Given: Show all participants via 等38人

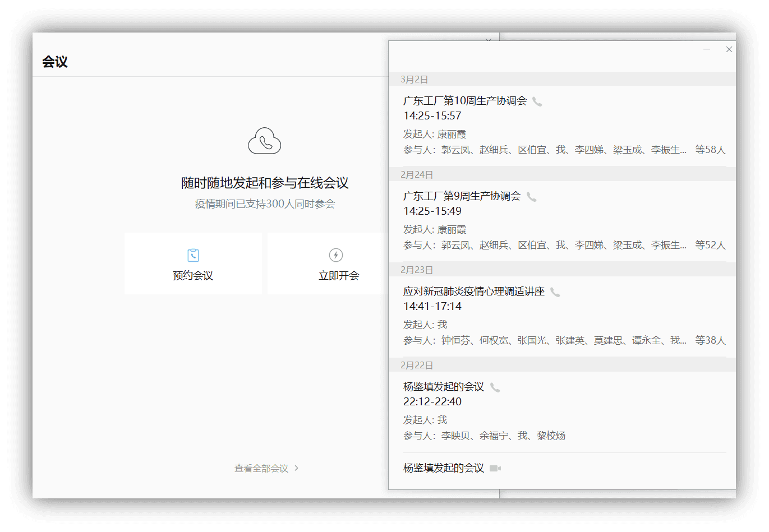Looking at the screenshot, I should (710, 340).
